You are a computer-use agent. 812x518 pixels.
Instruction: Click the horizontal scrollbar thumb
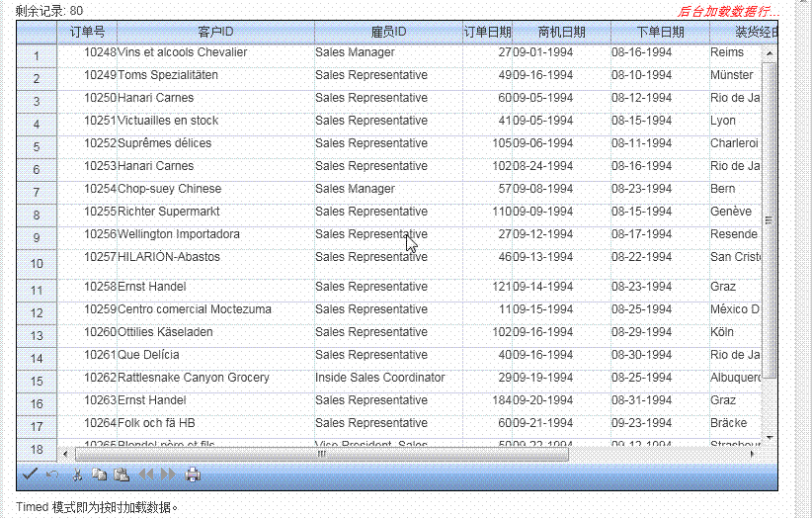(321, 455)
